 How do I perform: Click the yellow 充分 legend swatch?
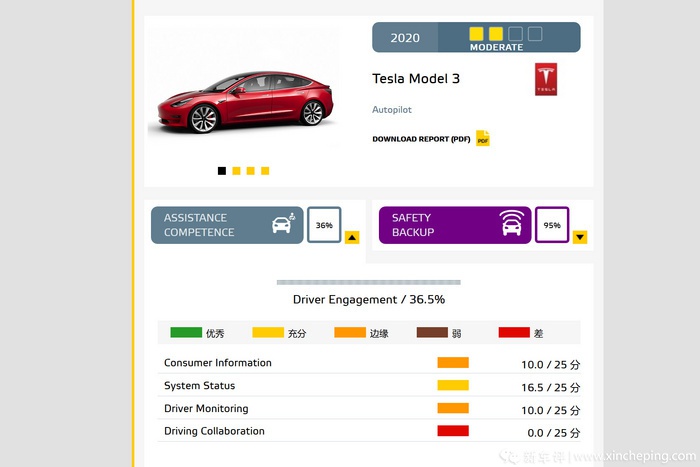click(268, 332)
